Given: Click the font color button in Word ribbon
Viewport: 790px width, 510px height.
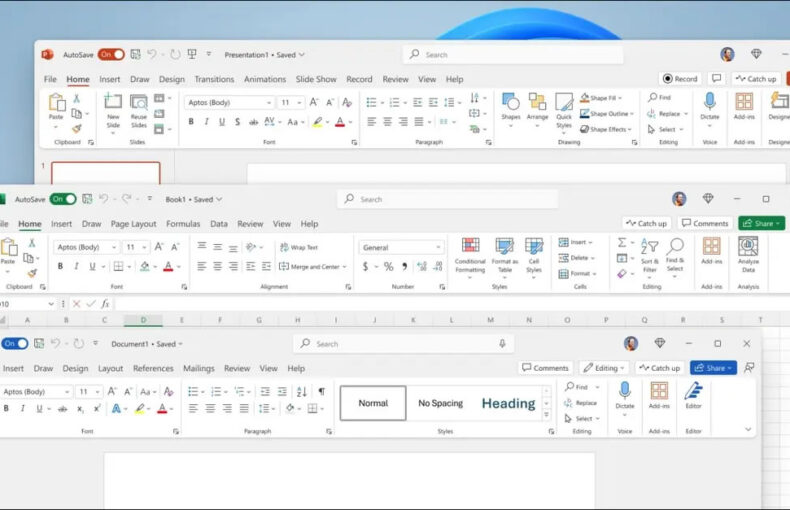Looking at the screenshot, I should 162,408.
